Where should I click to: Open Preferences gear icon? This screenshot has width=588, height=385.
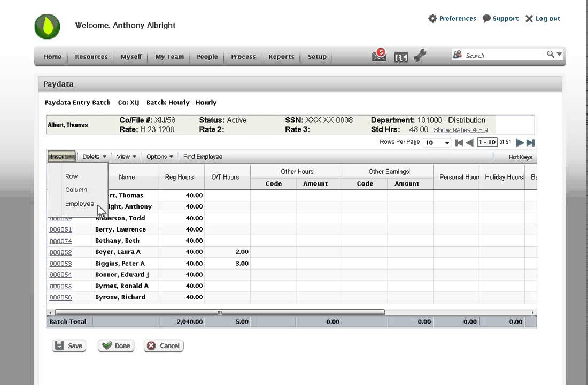click(433, 18)
